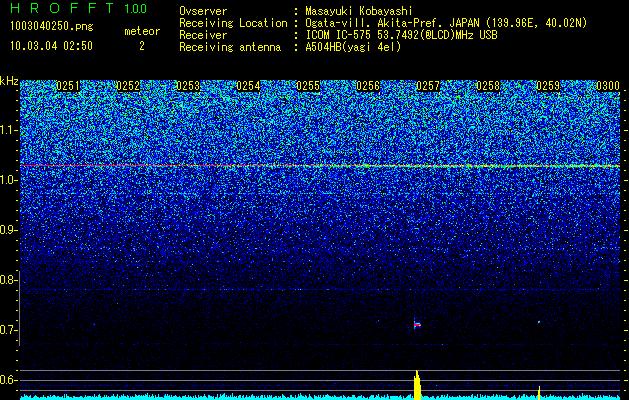Click the meteor count label
This screenshot has width=629, height=400.
tap(142, 31)
